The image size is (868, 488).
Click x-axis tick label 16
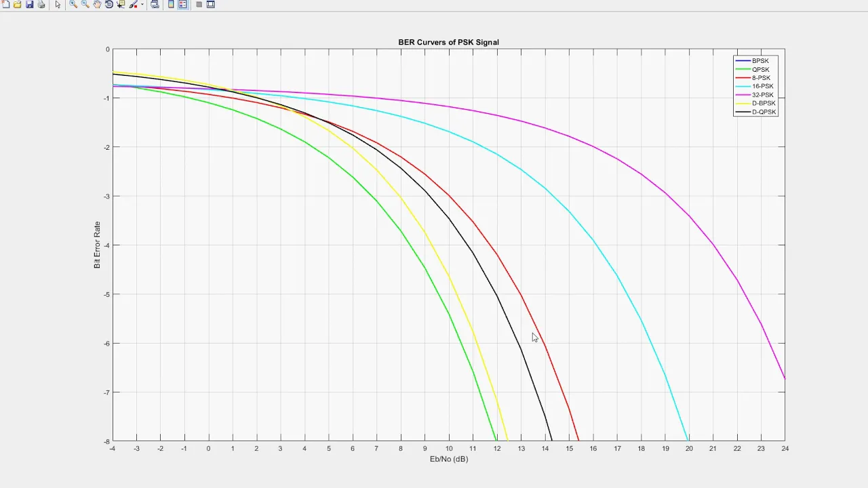pyautogui.click(x=593, y=449)
